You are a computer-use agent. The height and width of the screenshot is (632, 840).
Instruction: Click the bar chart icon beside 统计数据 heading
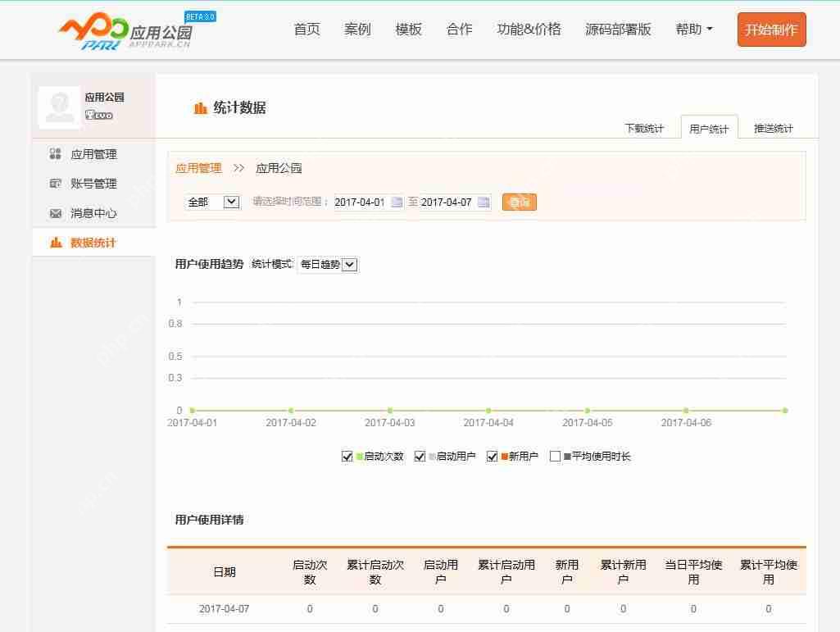[200, 107]
